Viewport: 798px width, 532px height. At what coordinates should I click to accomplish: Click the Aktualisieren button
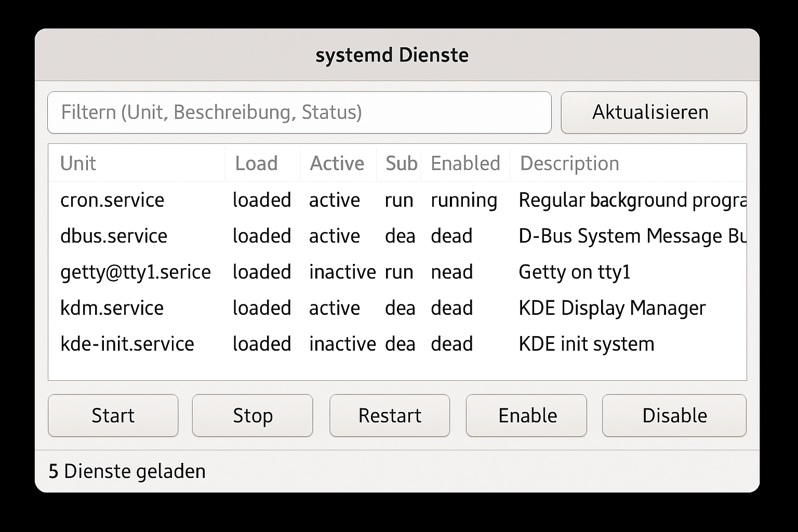652,112
